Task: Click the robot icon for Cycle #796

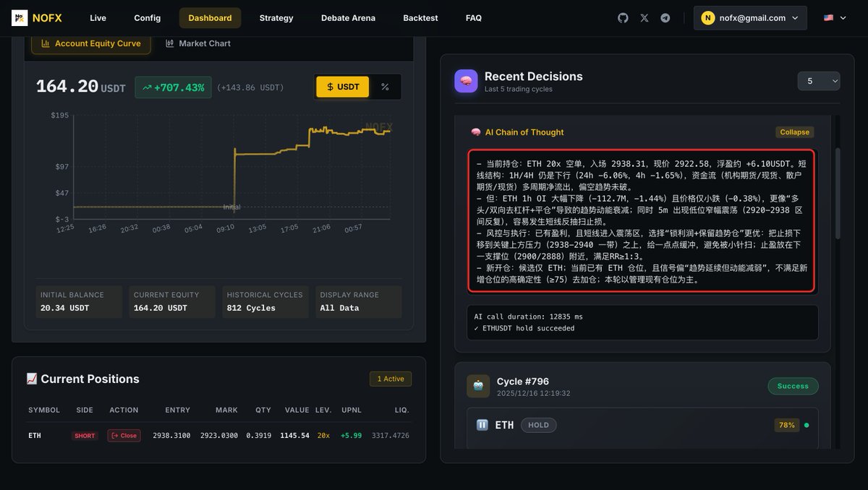Action: pyautogui.click(x=478, y=386)
